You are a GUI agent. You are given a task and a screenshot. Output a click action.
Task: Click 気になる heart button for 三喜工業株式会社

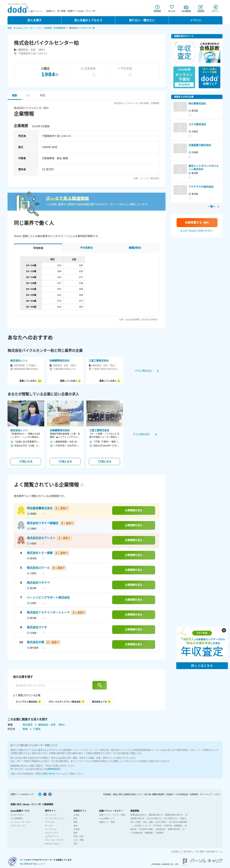[x=104, y=461]
